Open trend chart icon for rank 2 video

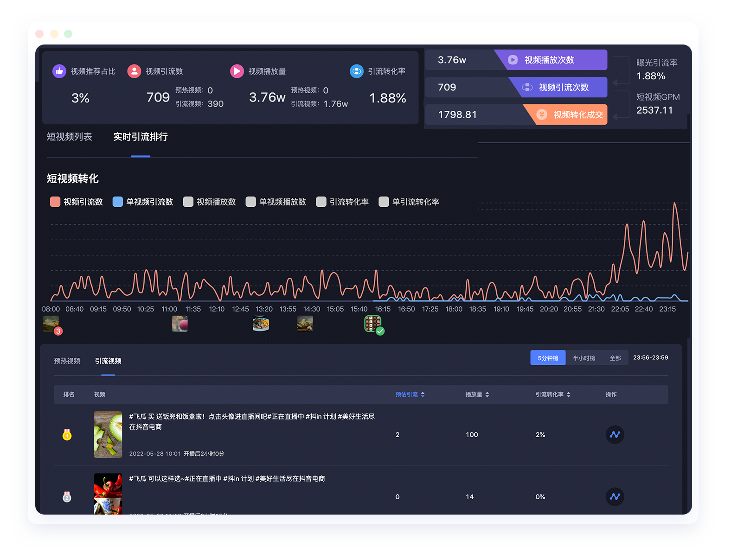tap(615, 496)
